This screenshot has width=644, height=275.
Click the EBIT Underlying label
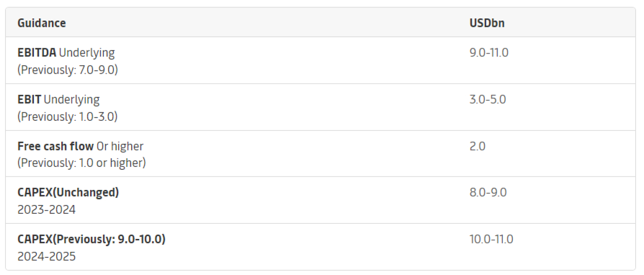(59, 100)
